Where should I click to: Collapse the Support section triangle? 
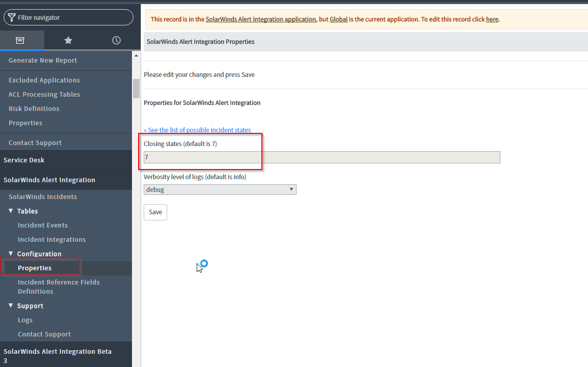tap(11, 305)
